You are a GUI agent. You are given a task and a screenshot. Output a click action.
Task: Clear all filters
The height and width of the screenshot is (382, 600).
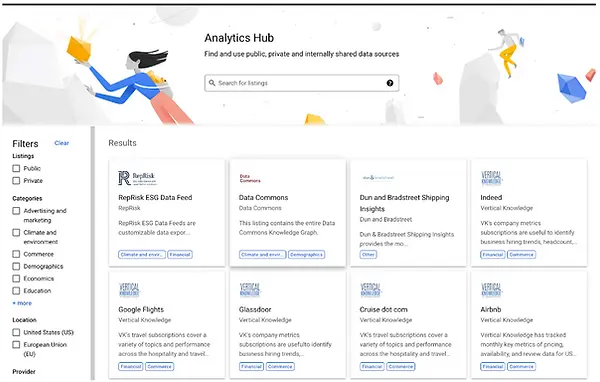62,143
